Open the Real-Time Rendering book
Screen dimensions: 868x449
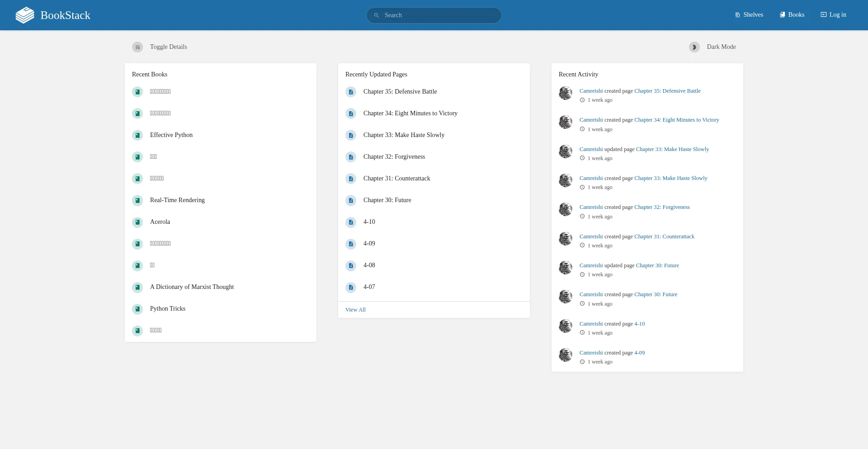pos(177,200)
